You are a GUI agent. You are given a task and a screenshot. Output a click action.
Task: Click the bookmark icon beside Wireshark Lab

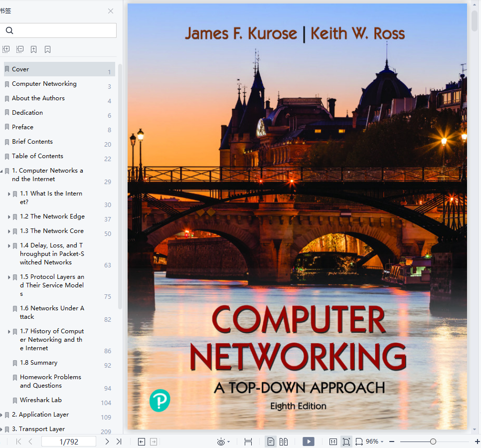15,400
